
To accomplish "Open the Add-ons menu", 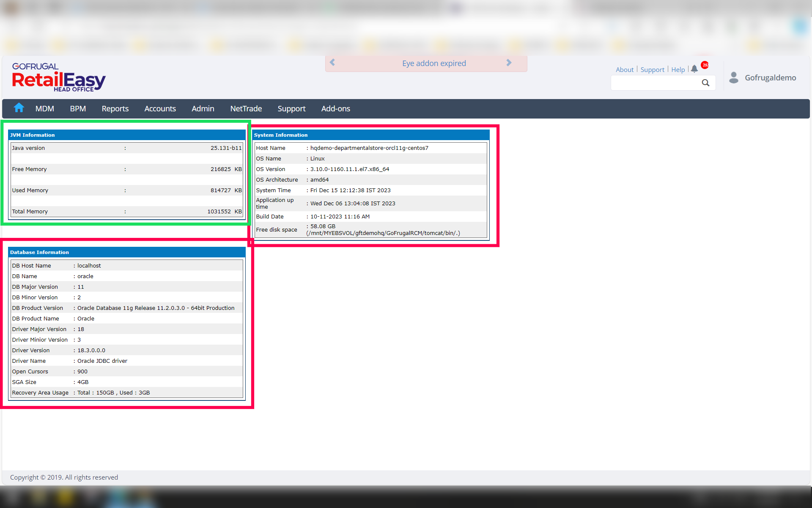I will click(335, 109).
